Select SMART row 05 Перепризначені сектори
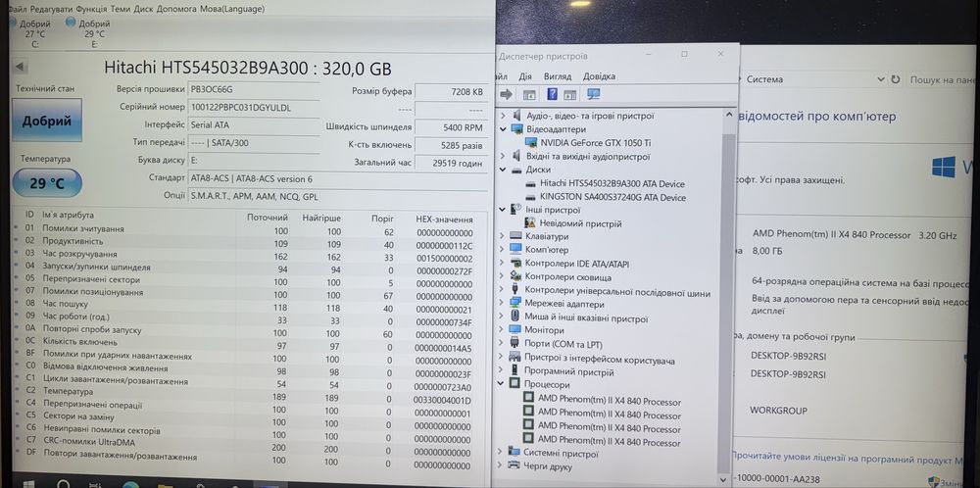The height and width of the screenshot is (488, 980). point(249,280)
